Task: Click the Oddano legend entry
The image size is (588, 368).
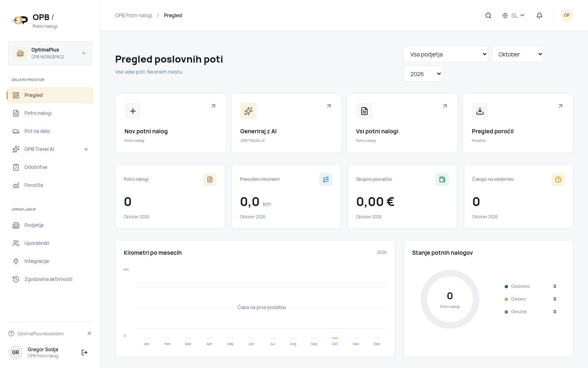Action: pos(530,299)
